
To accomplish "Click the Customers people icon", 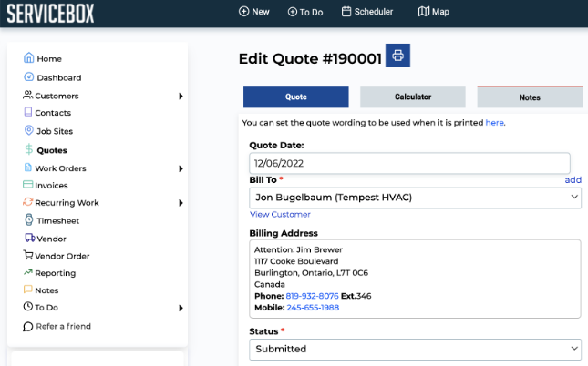I will (27, 95).
